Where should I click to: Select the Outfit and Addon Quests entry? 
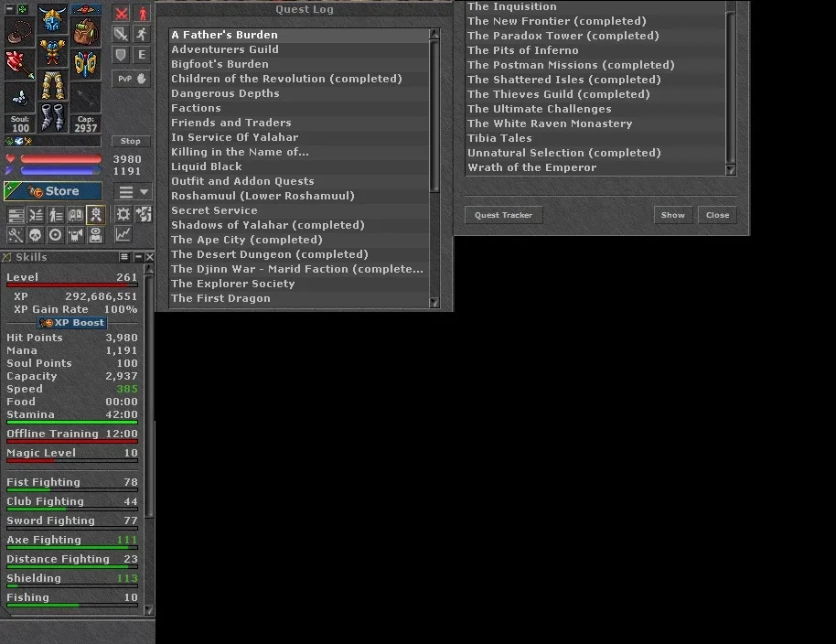pyautogui.click(x=299, y=181)
